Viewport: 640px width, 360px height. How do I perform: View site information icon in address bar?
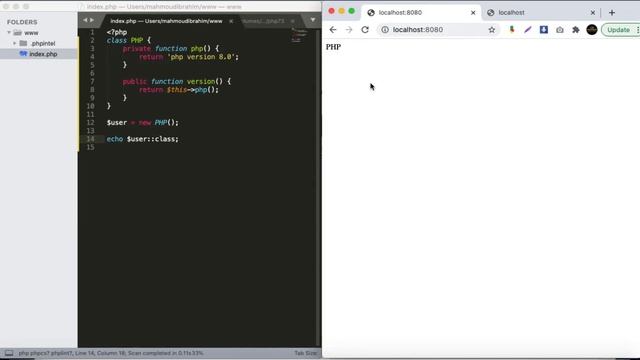coord(385,29)
